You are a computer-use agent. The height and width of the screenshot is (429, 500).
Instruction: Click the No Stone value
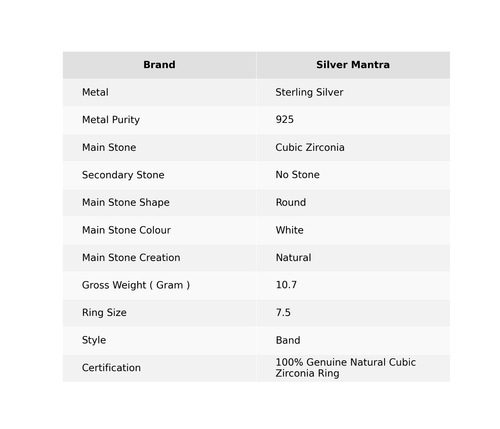[298, 175]
